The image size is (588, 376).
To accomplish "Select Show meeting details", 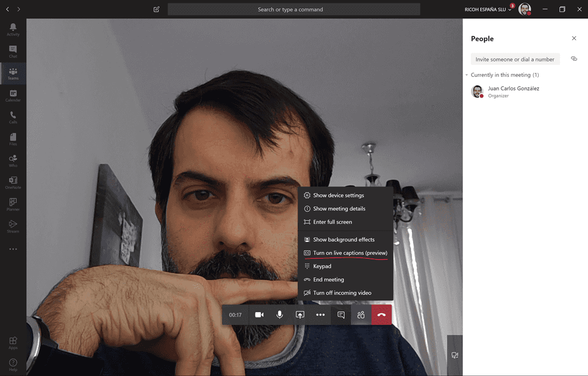I will [x=345, y=209].
